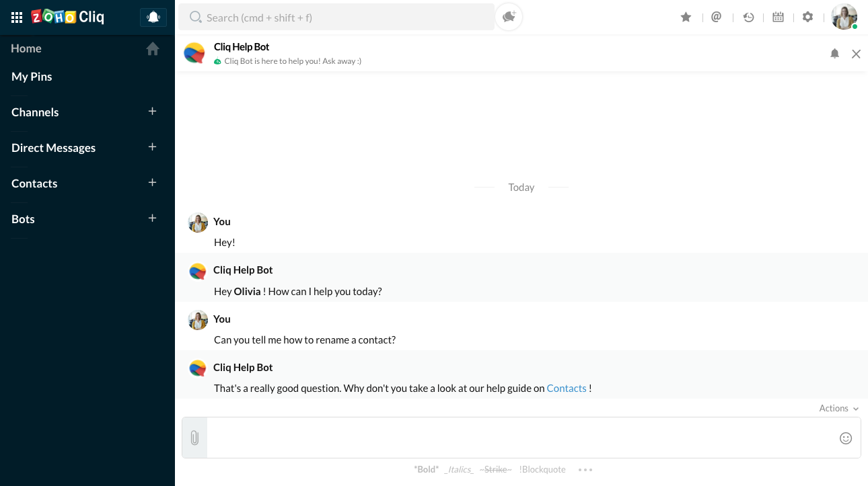Viewport: 868px width, 486px height.
Task: Toggle notification bell for this chat
Action: point(834,53)
